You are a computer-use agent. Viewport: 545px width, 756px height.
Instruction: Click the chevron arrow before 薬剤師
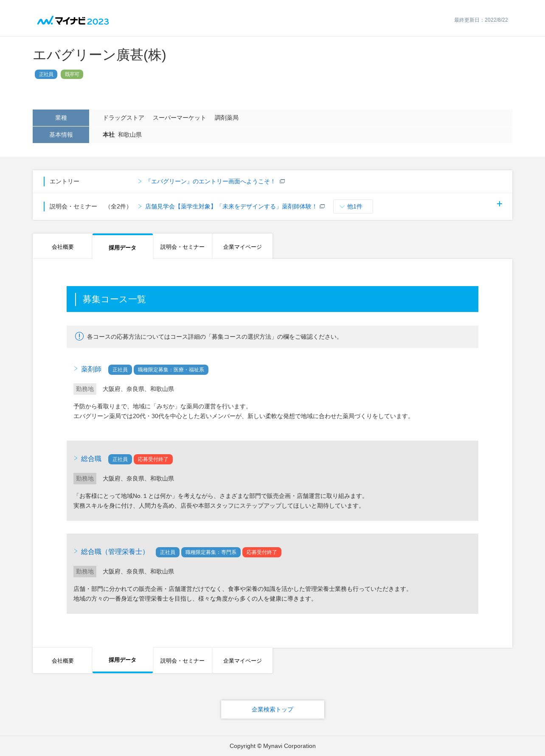[76, 369]
